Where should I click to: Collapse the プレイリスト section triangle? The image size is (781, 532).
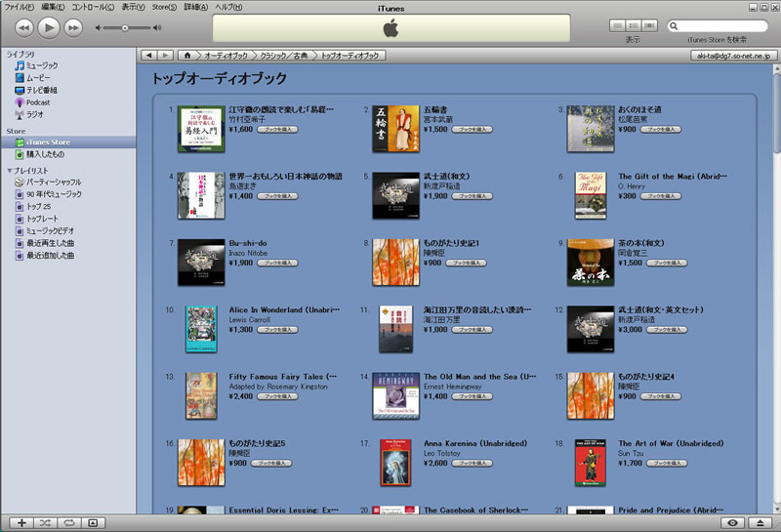tap(10, 171)
